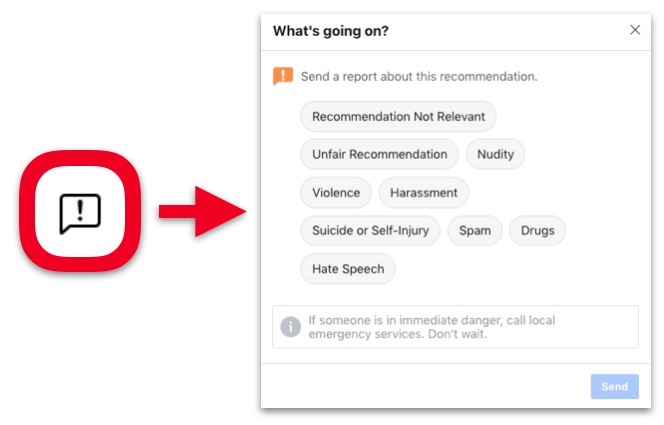Select the Hate Speech chip
Screen dimensions: 664x425
pyautogui.click(x=348, y=269)
